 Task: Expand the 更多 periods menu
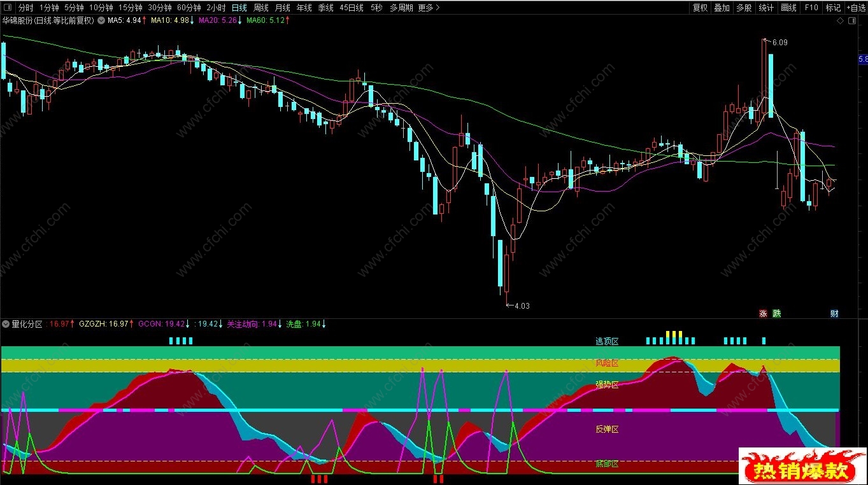[x=429, y=8]
